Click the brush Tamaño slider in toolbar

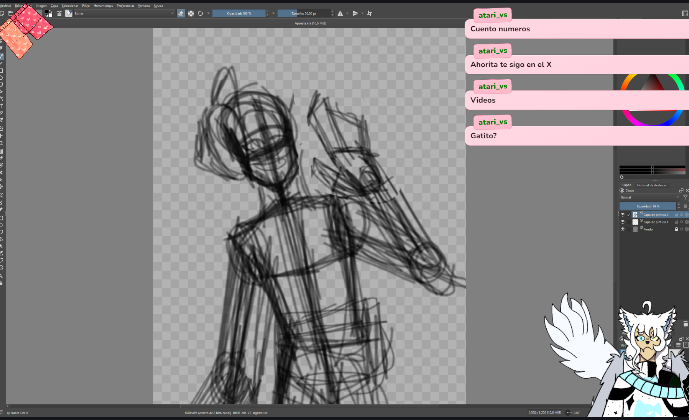pos(304,14)
